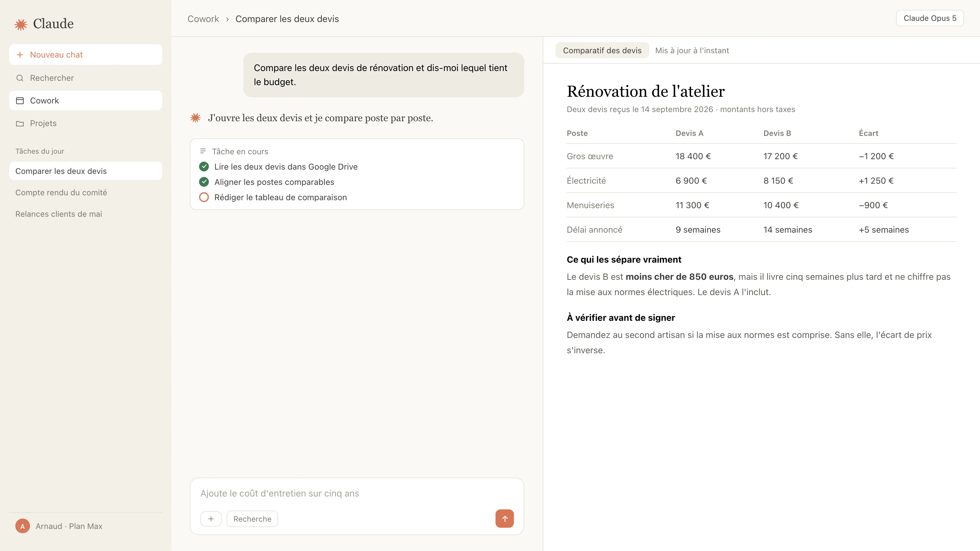This screenshot has width=980, height=551.
Task: Select the Comparatif des devis tab
Action: click(602, 51)
